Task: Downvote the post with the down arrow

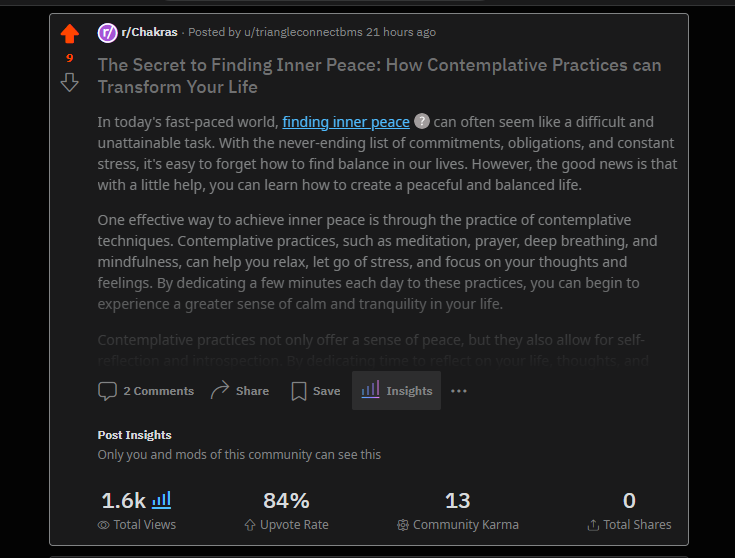Action: point(69,82)
